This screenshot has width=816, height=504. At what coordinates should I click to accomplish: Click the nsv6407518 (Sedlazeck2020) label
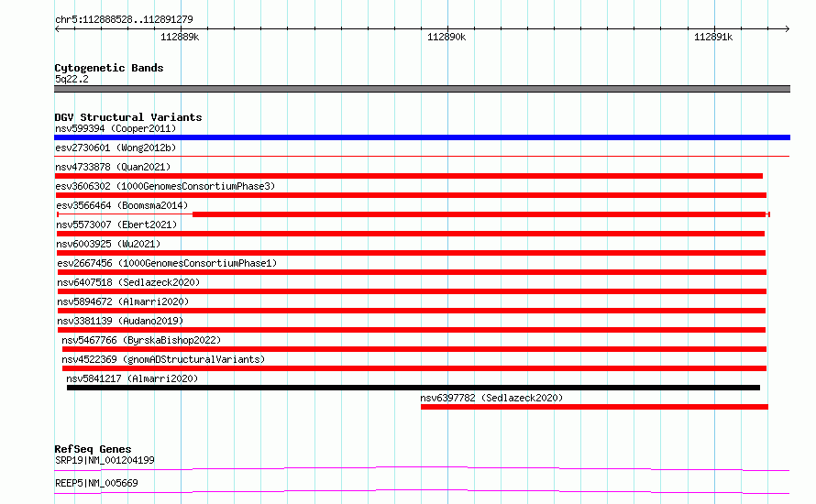[128, 282]
